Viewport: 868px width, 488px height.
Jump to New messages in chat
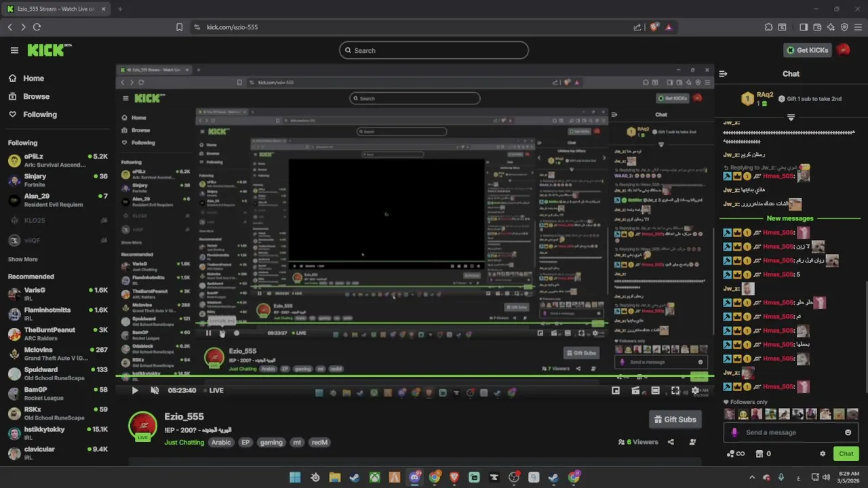click(x=789, y=218)
